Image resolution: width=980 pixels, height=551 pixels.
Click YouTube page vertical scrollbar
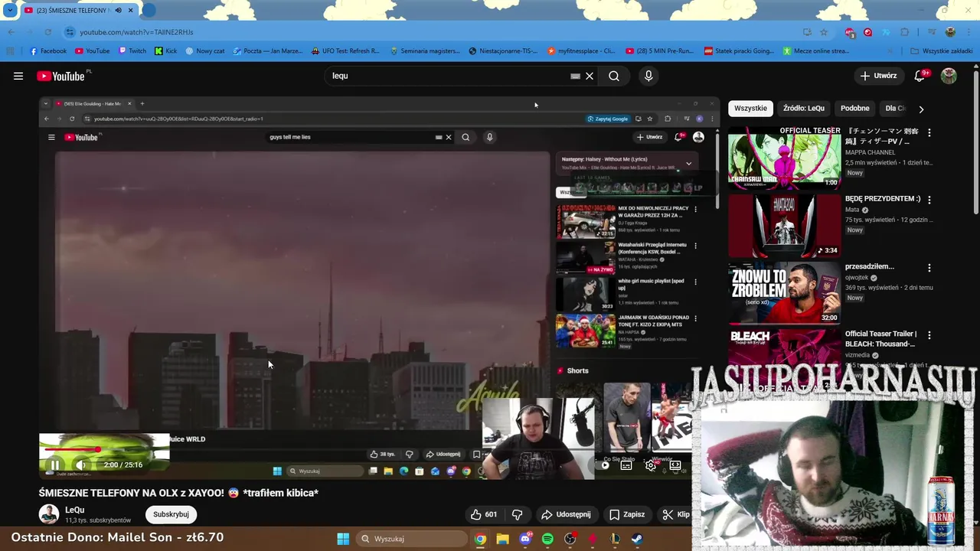(x=976, y=142)
